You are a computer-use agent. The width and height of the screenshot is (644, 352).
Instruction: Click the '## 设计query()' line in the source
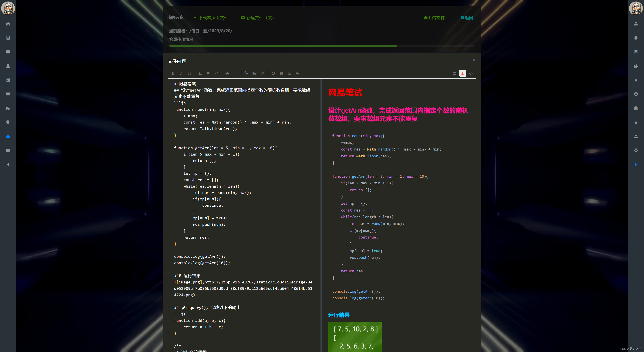[x=207, y=308]
